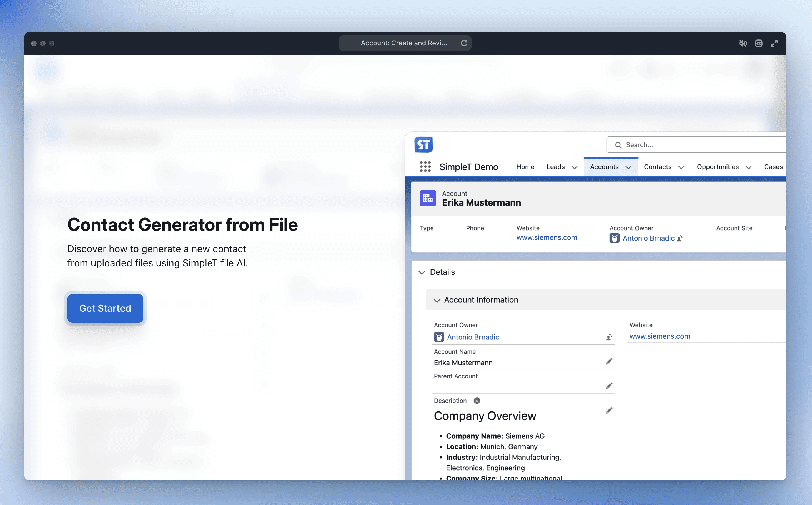Toggle the muted speaker icon
Screen dimensions: 812x505
pos(743,43)
